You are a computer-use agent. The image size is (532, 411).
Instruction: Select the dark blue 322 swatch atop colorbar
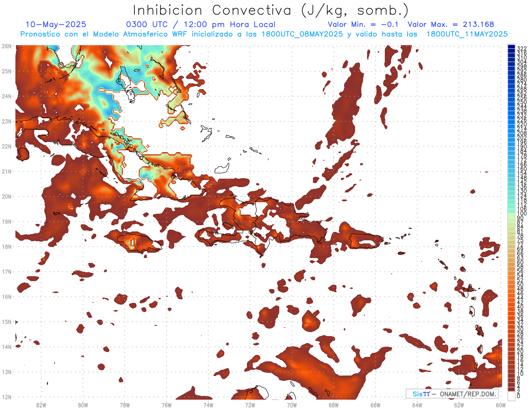tap(511, 47)
